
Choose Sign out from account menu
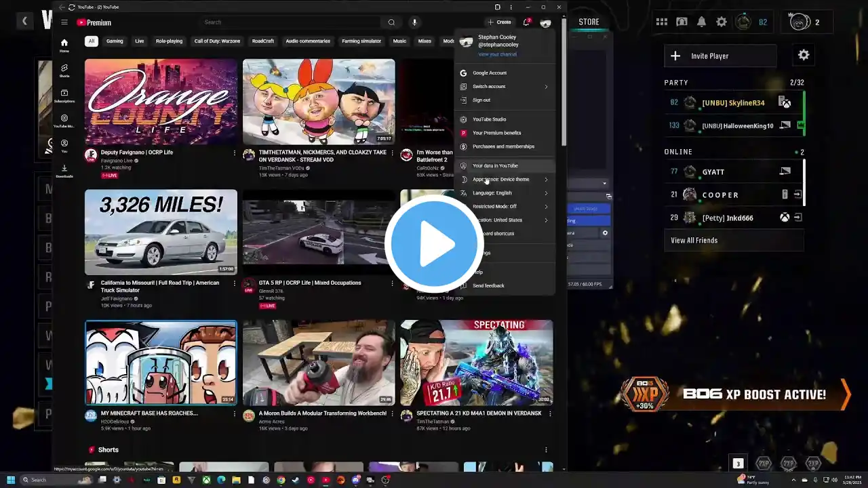coord(505,100)
